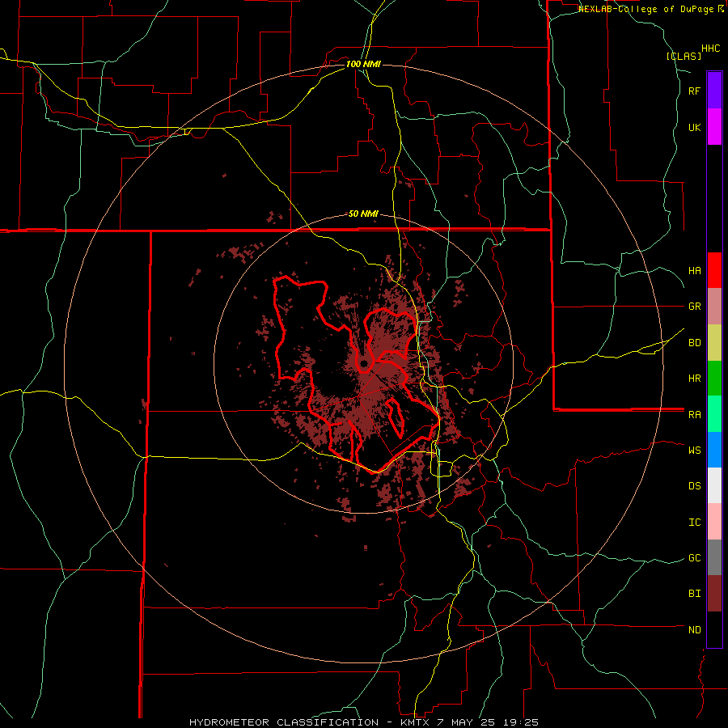Viewport: 728px width, 728px height.
Task: Click the HR legend label
Action: 694,379
